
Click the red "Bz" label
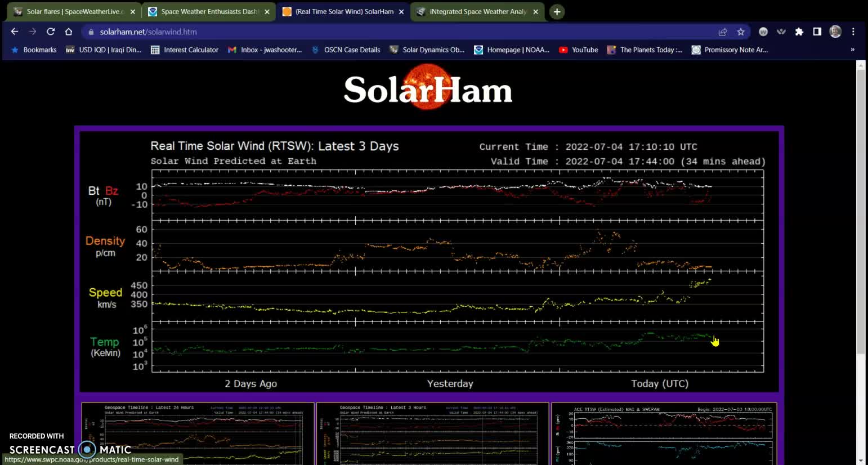click(112, 191)
